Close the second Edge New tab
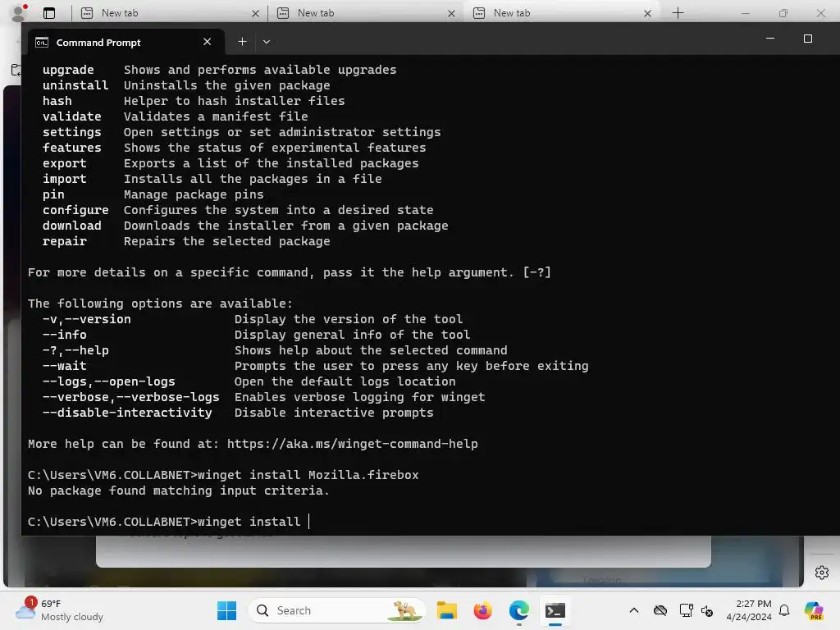840x630 pixels. [x=452, y=13]
